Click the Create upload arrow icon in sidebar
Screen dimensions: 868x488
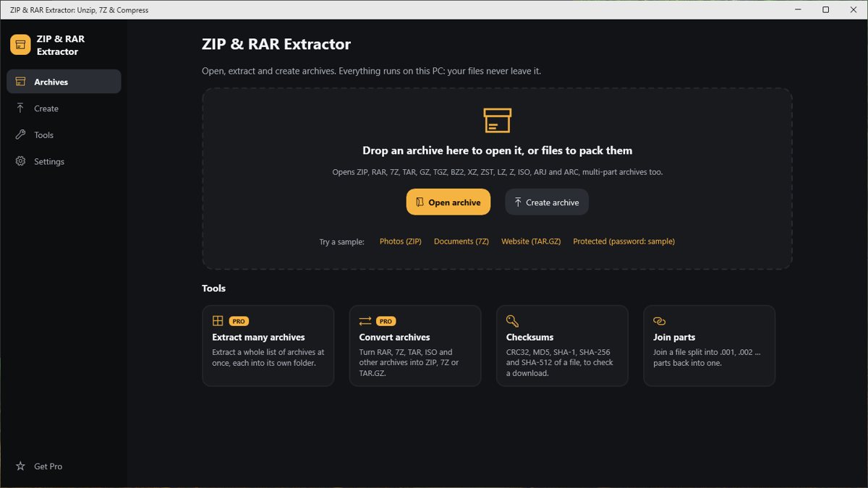tap(20, 108)
